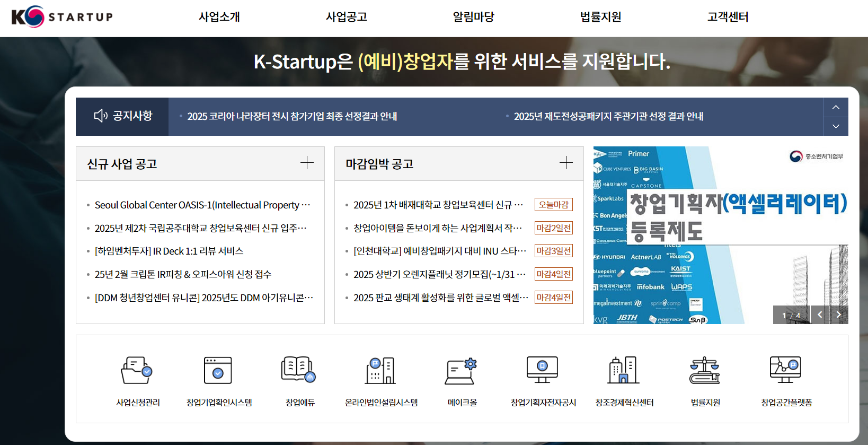Open the 법률지원 scales icon
Screen dimensions: 868x445
tap(705, 370)
